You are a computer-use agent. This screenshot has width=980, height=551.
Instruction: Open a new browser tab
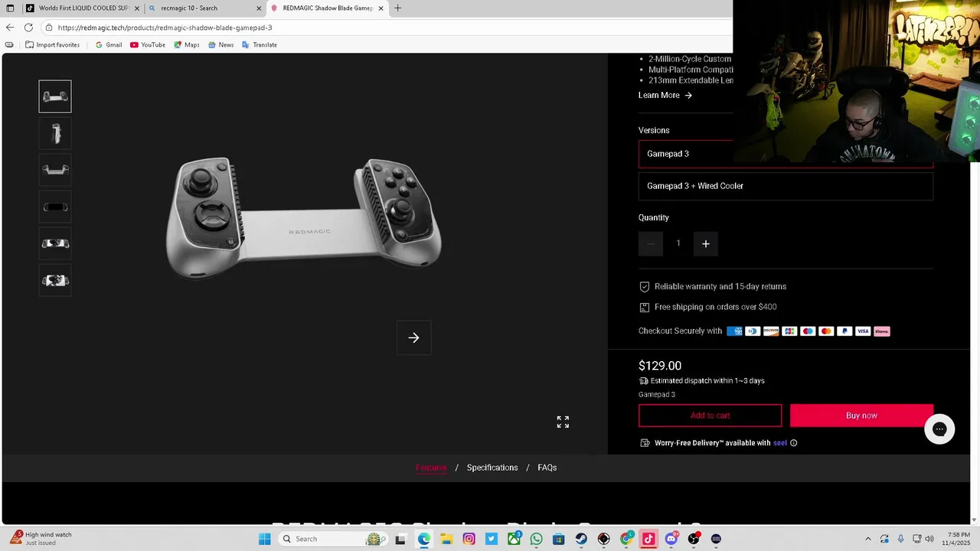[x=397, y=8]
